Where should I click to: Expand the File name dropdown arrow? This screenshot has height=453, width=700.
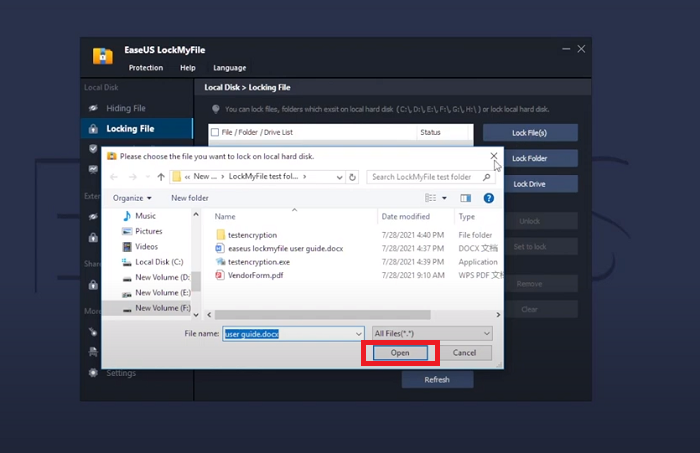[358, 334]
